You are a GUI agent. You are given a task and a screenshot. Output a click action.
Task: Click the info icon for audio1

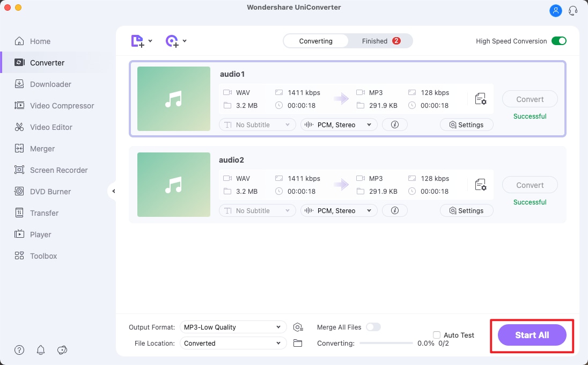click(x=394, y=125)
